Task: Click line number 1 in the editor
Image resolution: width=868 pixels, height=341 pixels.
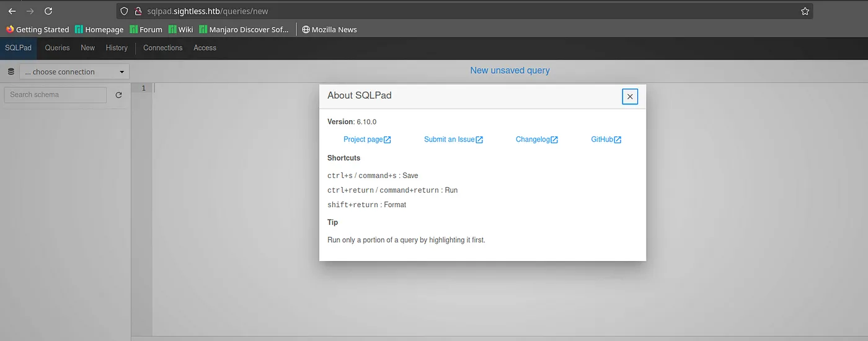Action: [143, 89]
